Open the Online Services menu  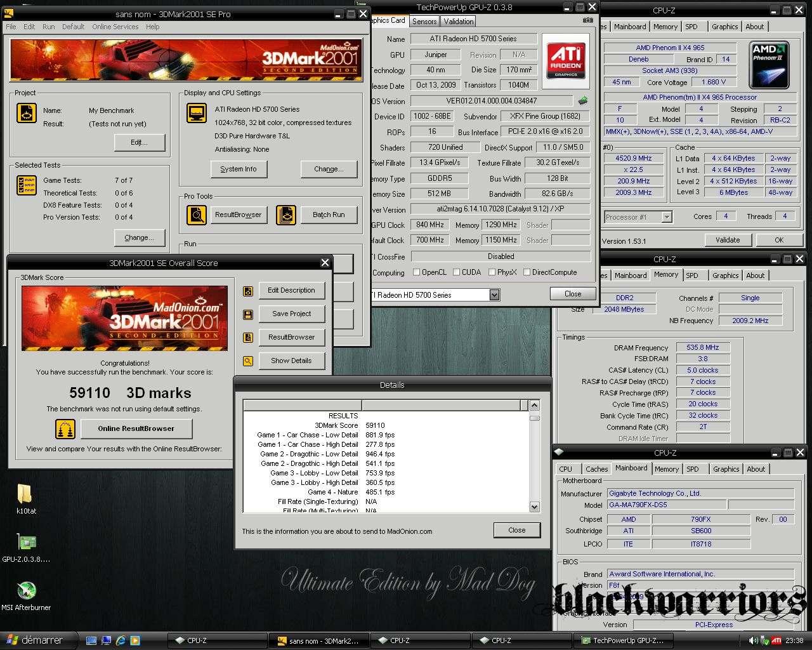pos(115,27)
